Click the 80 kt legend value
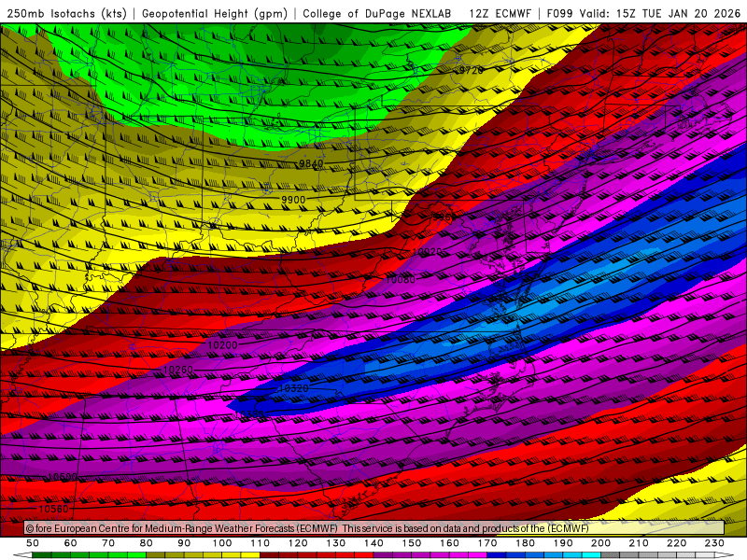 click(147, 543)
